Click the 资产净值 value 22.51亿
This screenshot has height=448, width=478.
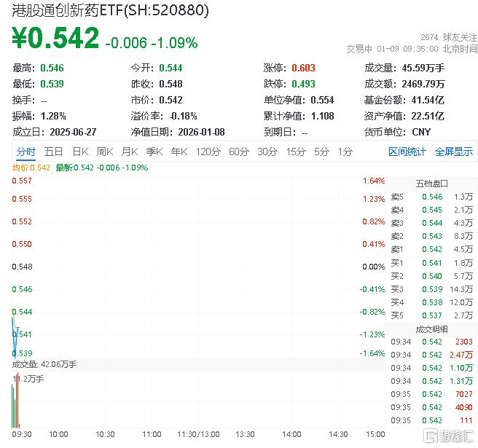(x=428, y=116)
